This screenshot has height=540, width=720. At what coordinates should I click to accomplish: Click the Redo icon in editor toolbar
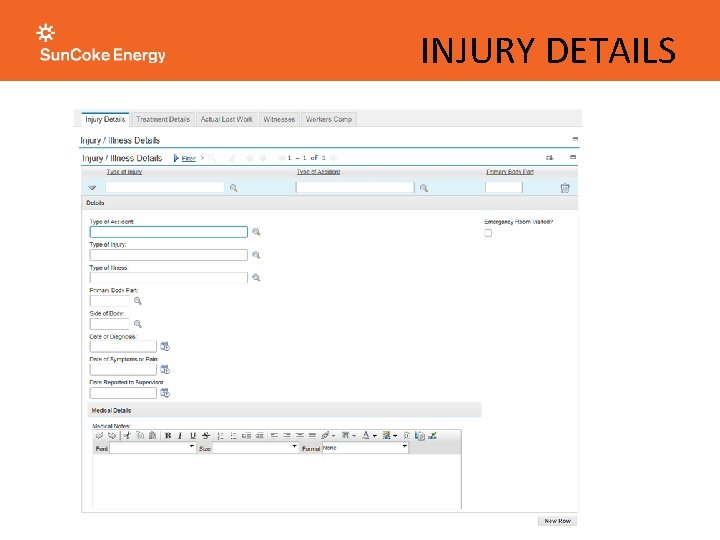tap(112, 435)
